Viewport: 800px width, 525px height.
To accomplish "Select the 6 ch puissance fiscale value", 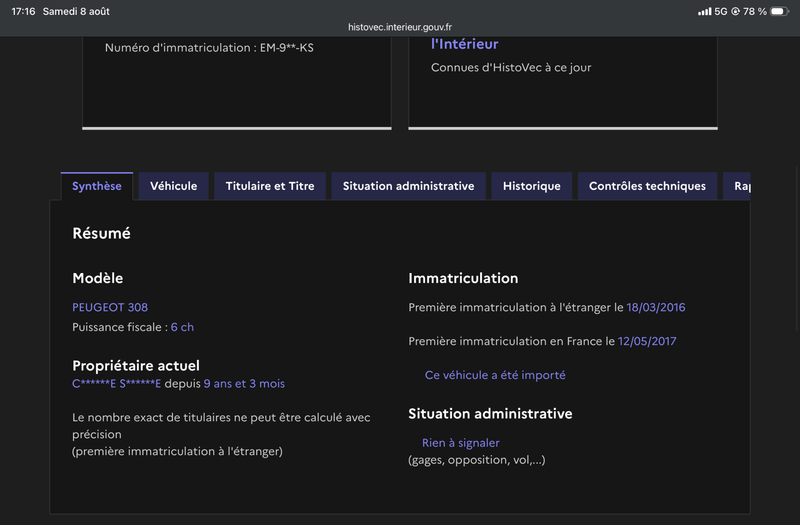I will 182,327.
